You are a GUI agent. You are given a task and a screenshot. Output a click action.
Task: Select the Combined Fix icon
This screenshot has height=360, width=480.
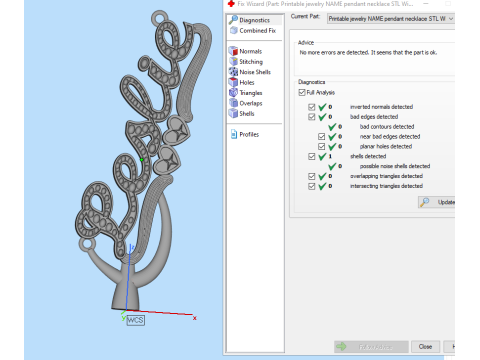[x=234, y=31]
